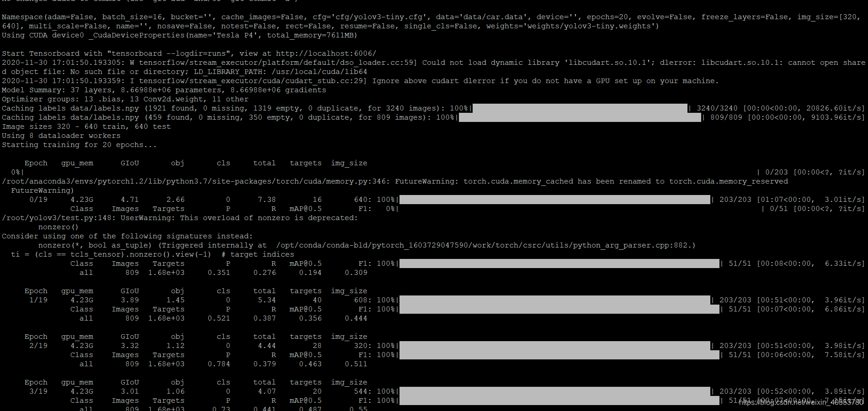
Task: Click the FutureWarning memory_cached message line
Action: click(x=395, y=181)
